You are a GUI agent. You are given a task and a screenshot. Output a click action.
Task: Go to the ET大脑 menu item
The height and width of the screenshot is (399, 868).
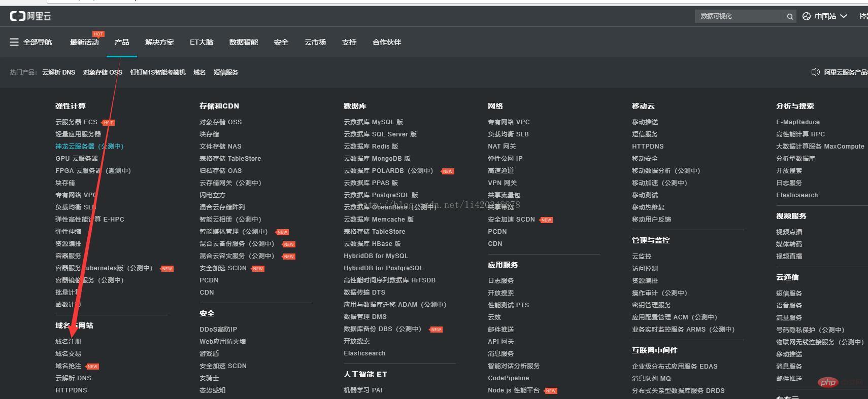click(x=202, y=42)
